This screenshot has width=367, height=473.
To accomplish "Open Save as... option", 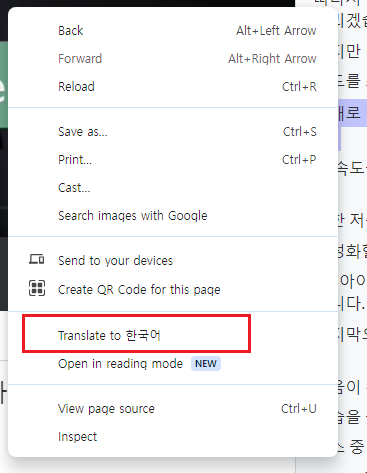I will tap(173, 132).
